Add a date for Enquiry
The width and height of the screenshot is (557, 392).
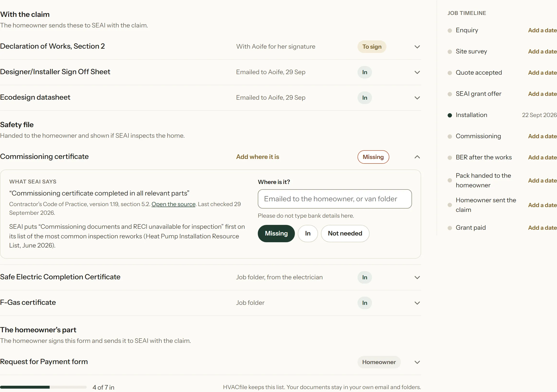pos(542,30)
